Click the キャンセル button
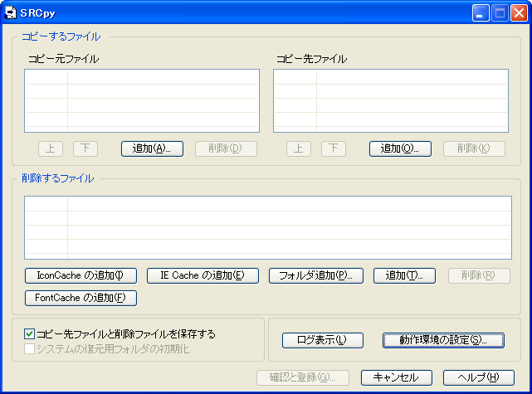The height and width of the screenshot is (394, 532). click(396, 377)
